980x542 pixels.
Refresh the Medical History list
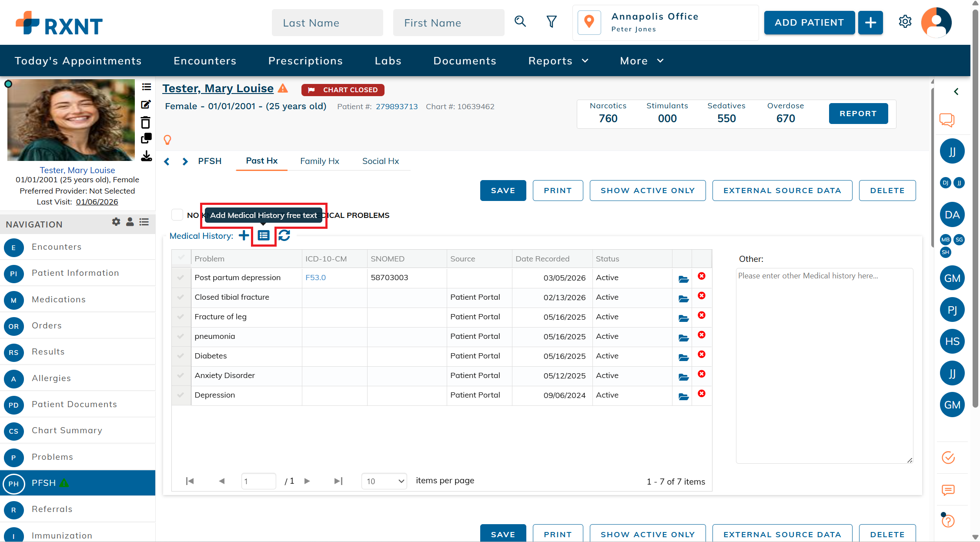(284, 235)
